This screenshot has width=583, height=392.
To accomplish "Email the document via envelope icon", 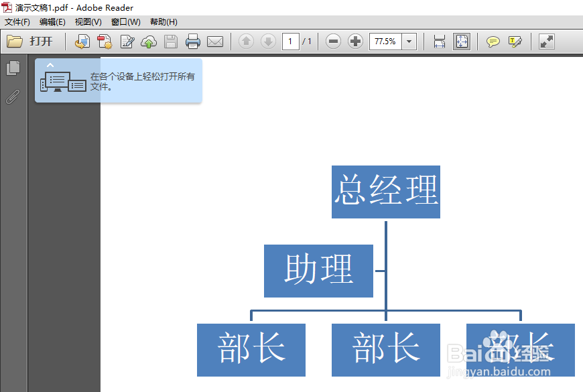I will pos(214,42).
